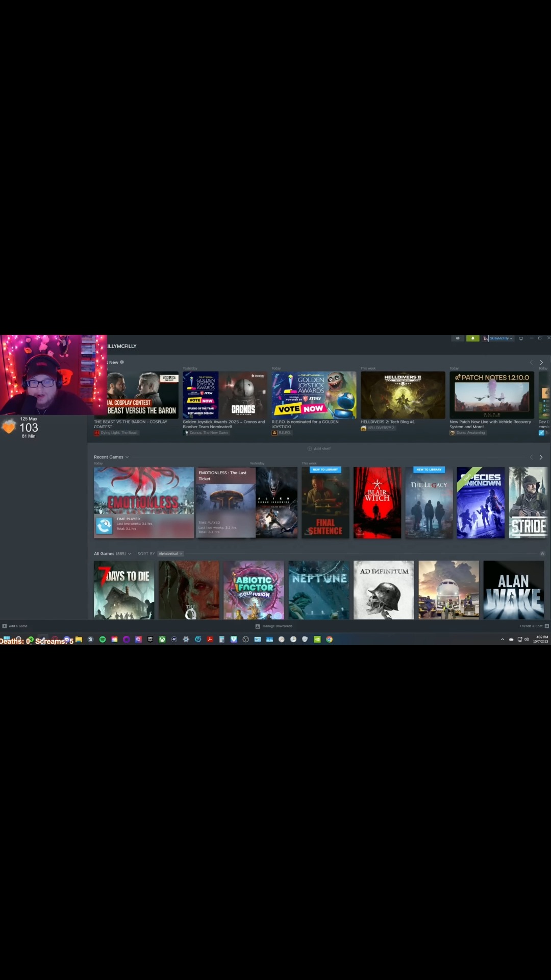Expand the All Games (885) dropdown
The width and height of the screenshot is (551, 980).
click(x=112, y=553)
